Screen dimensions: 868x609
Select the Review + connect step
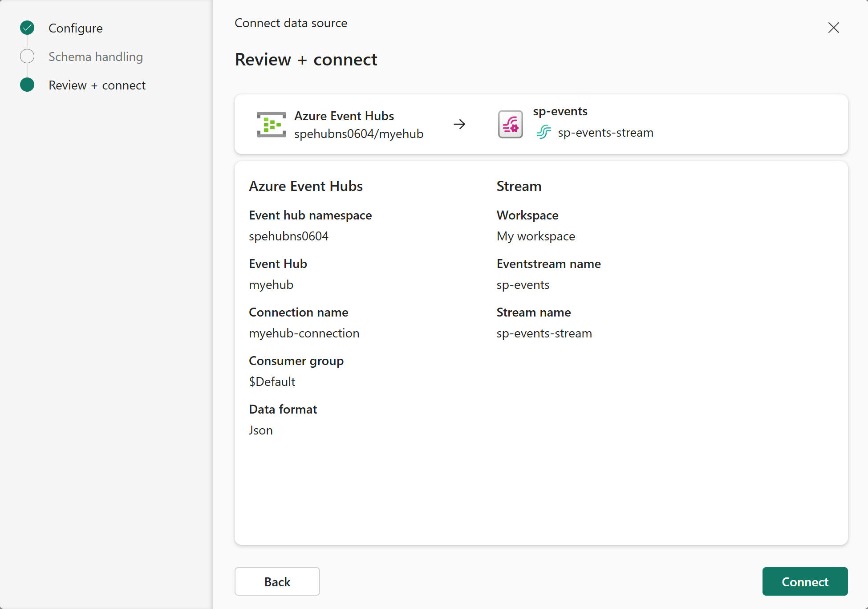pos(97,85)
